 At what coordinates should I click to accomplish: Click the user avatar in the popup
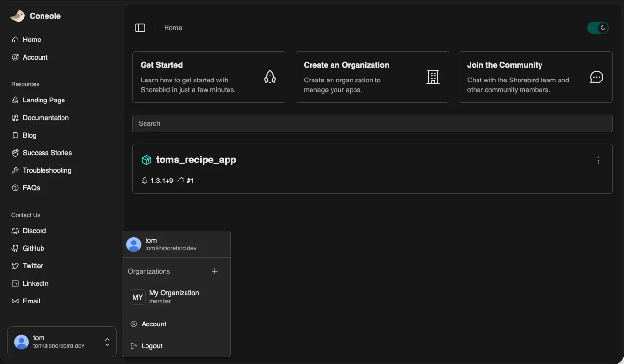click(x=133, y=244)
